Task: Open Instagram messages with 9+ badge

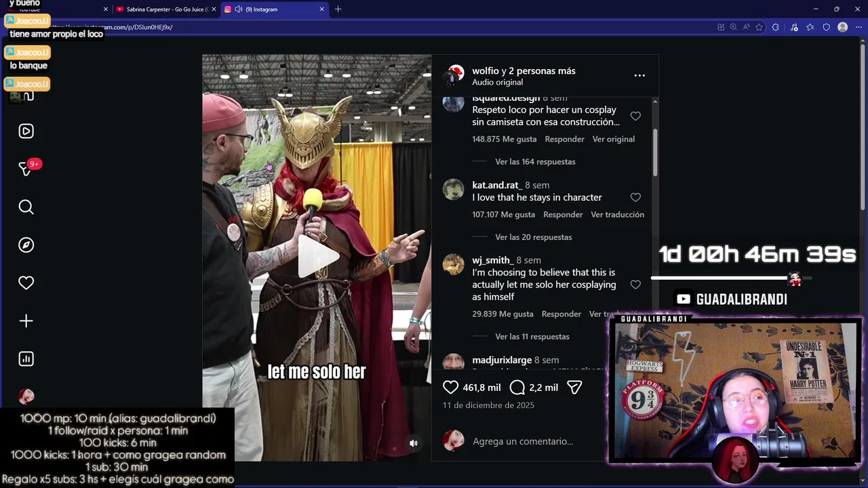Action: 27,169
